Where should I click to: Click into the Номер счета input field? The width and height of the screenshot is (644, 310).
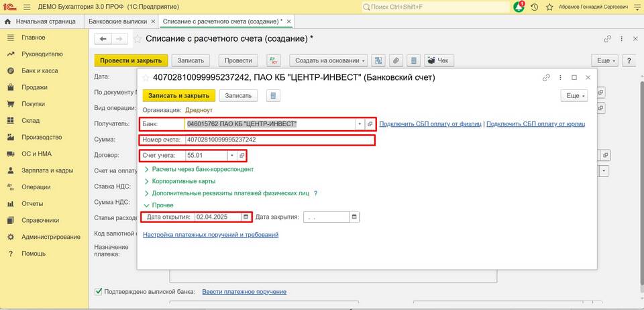point(278,140)
